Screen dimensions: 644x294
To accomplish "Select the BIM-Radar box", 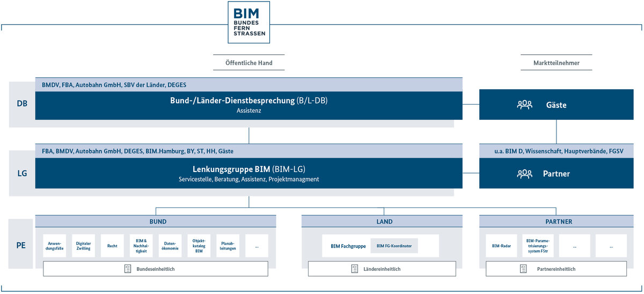I will [501, 246].
